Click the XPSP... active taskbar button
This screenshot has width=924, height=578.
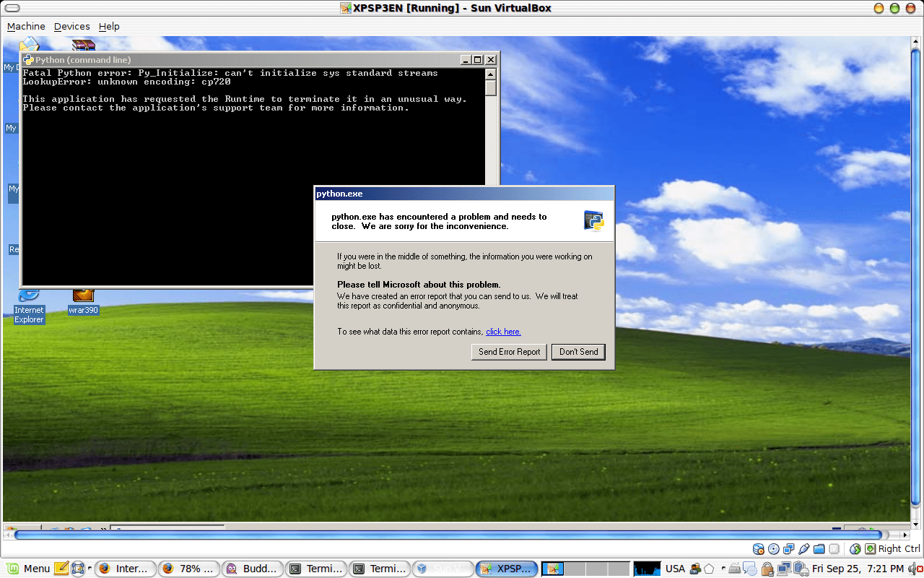tap(507, 569)
